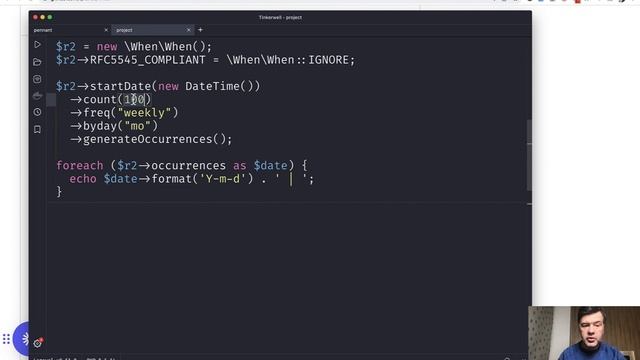Click RFC5545_COMPLIANT property text
640x360 pixels.
click(147, 60)
